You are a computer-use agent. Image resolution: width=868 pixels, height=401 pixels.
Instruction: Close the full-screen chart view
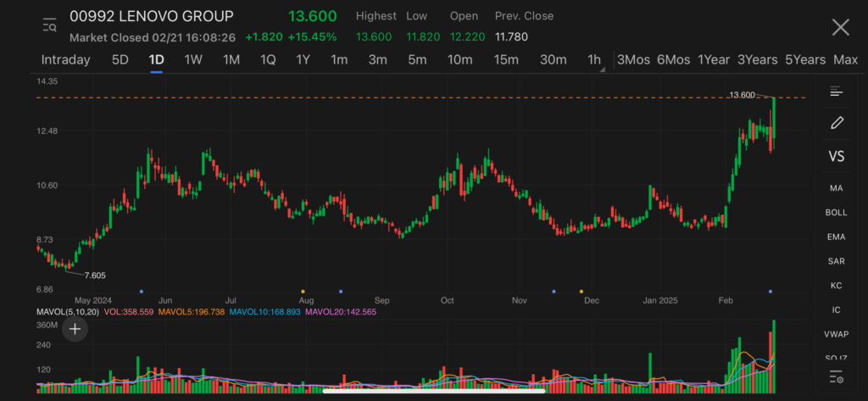click(x=840, y=27)
